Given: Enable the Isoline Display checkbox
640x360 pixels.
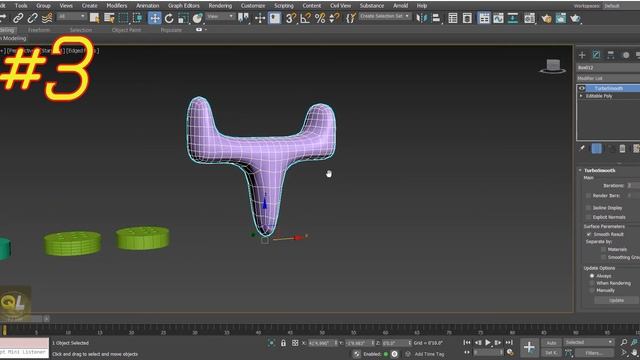Looking at the screenshot, I should pyautogui.click(x=588, y=208).
